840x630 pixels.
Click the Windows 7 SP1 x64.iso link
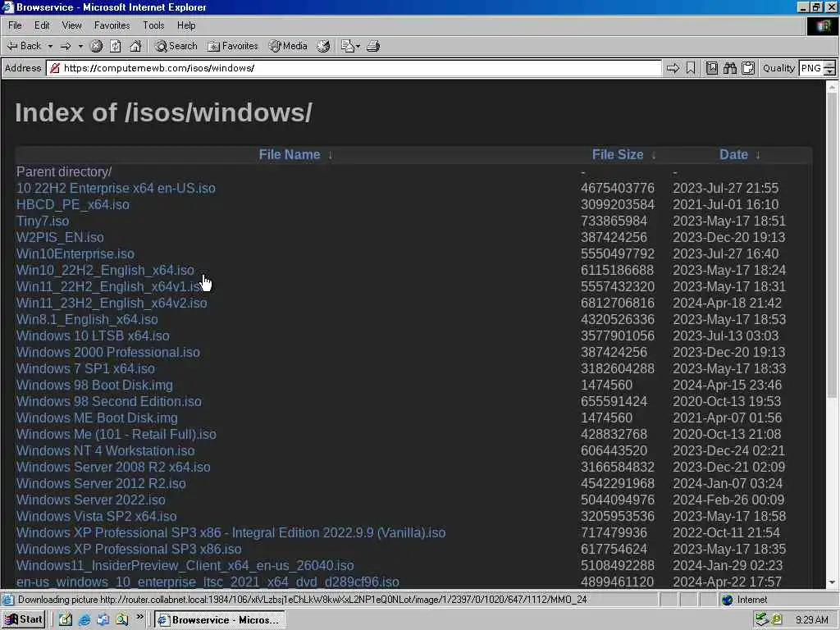[x=85, y=368]
